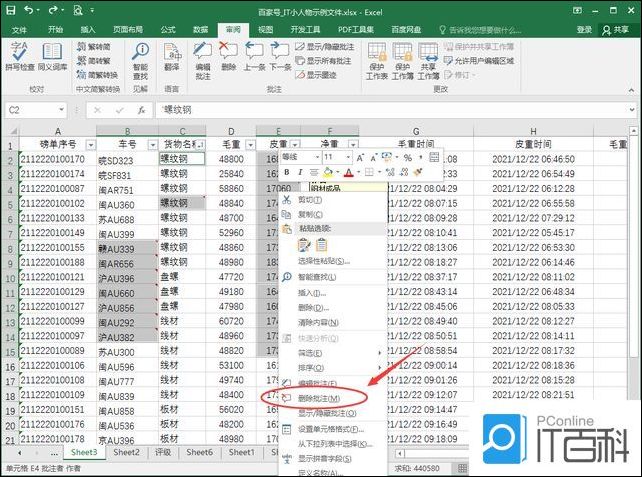642x477 pixels.
Task: Choose 删除批注(M) from context menu
Action: (x=332, y=398)
